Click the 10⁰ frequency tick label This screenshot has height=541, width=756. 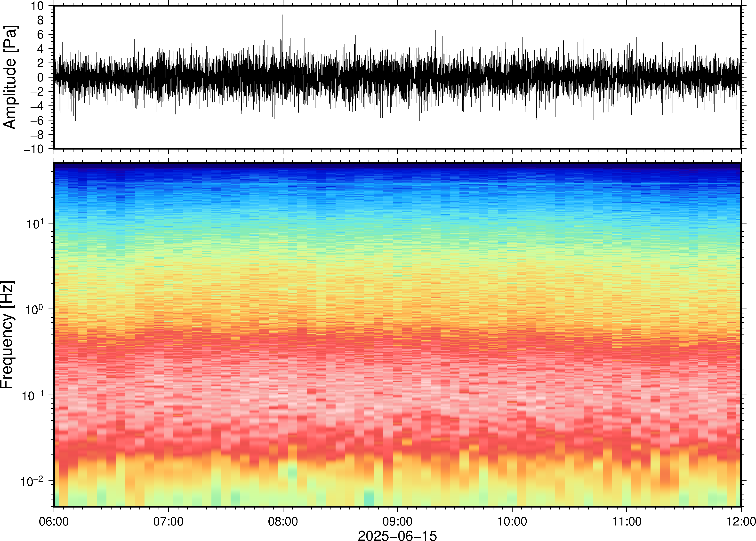(35, 310)
